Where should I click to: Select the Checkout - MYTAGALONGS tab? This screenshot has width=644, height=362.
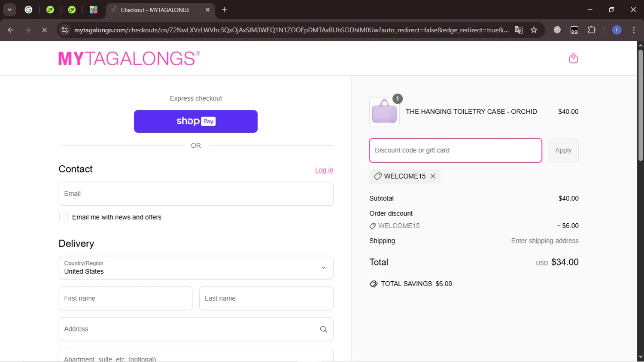tap(160, 10)
